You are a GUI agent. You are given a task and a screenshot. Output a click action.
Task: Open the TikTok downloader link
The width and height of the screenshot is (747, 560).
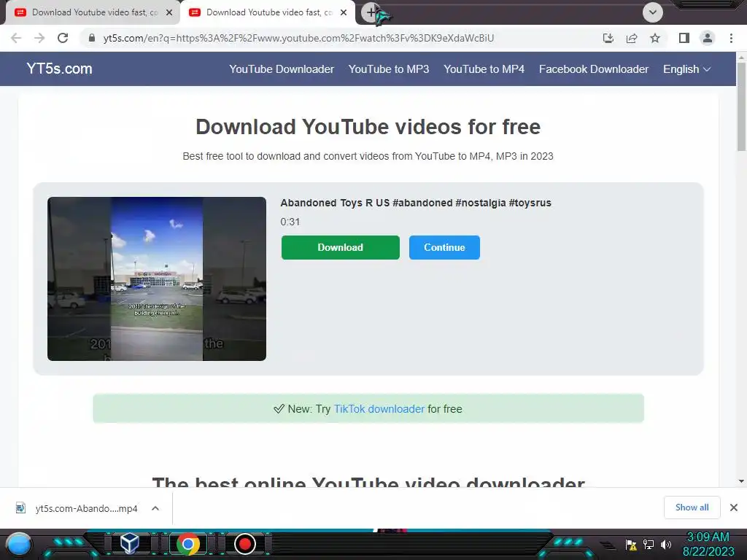click(379, 408)
